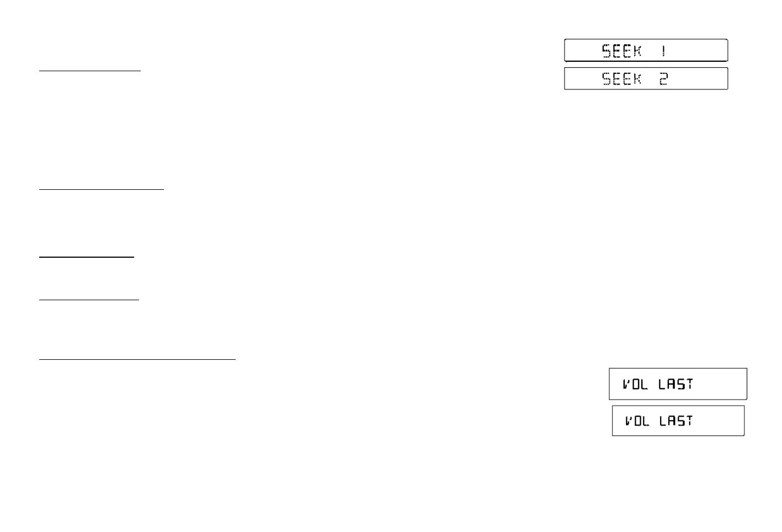The width and height of the screenshot is (782, 532).
Task: Click LAST in the upper VOL LAST display
Action: tap(675, 384)
